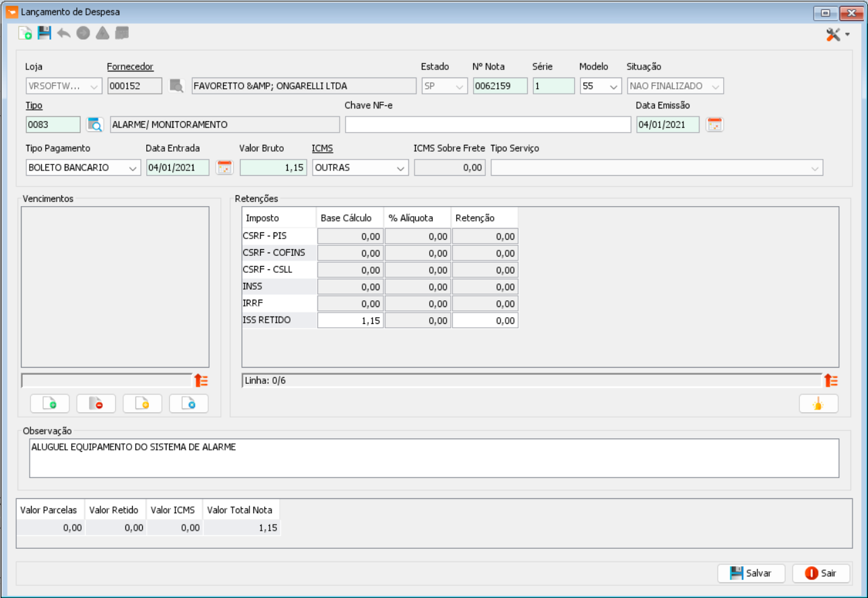Click the broom clear icon in Retenções

(818, 403)
